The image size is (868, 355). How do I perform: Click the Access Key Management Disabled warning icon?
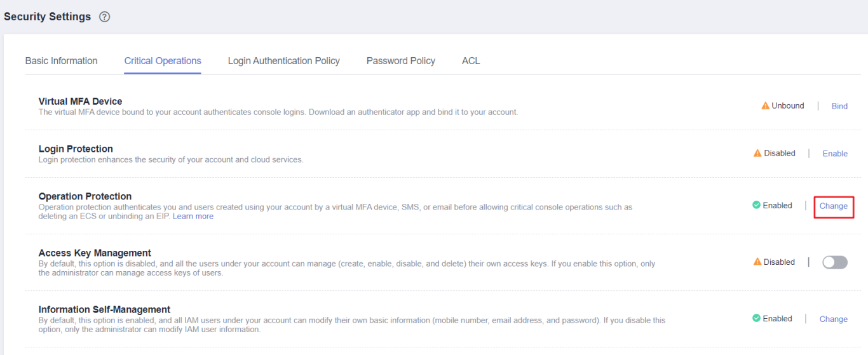pyautogui.click(x=757, y=262)
